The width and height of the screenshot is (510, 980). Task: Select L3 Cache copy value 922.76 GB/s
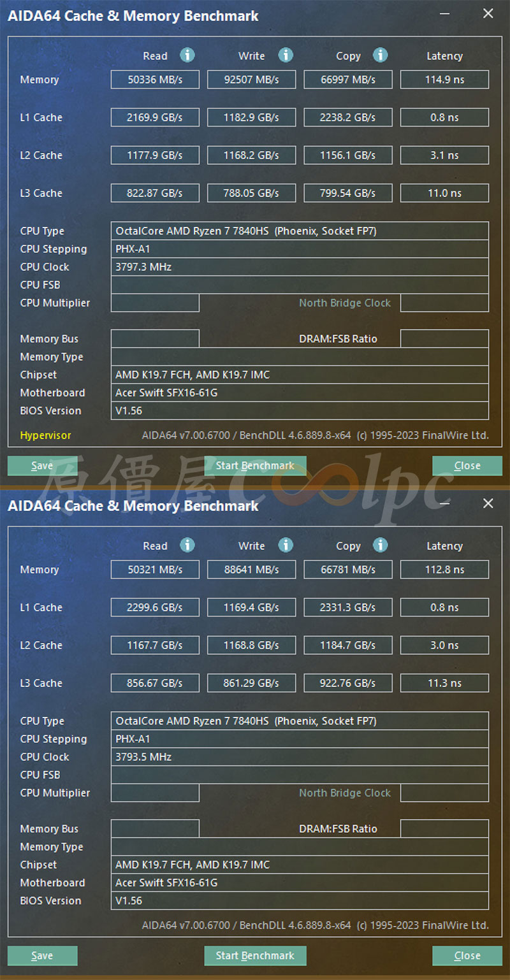348,683
